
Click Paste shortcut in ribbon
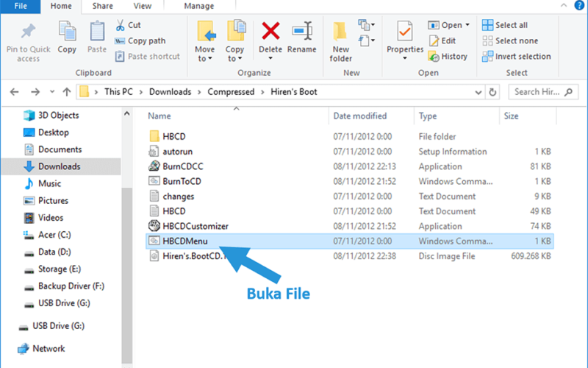[x=148, y=57]
